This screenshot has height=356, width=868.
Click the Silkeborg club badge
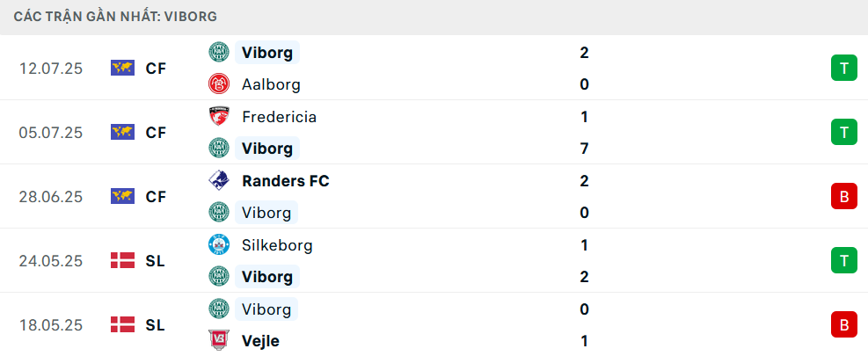(x=219, y=244)
